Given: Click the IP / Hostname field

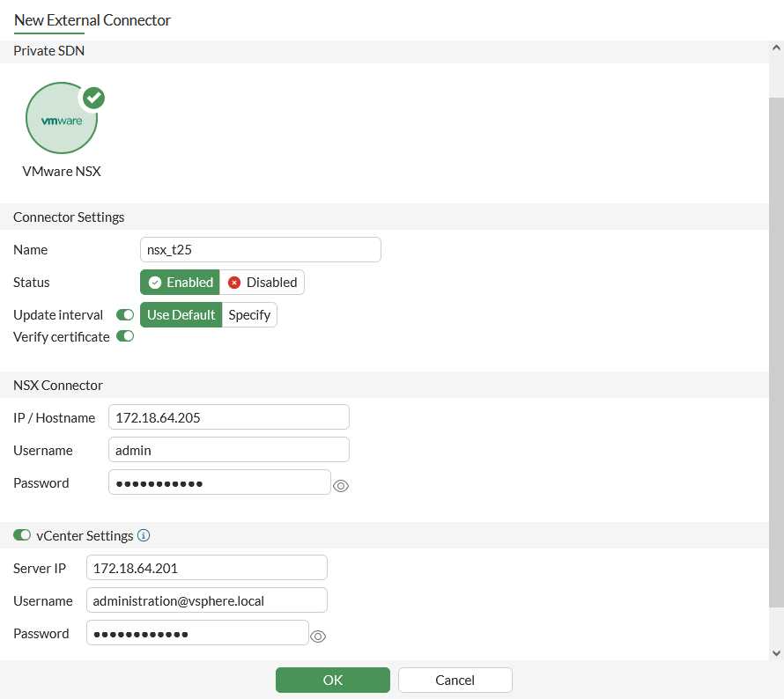Looking at the screenshot, I should pos(228,417).
